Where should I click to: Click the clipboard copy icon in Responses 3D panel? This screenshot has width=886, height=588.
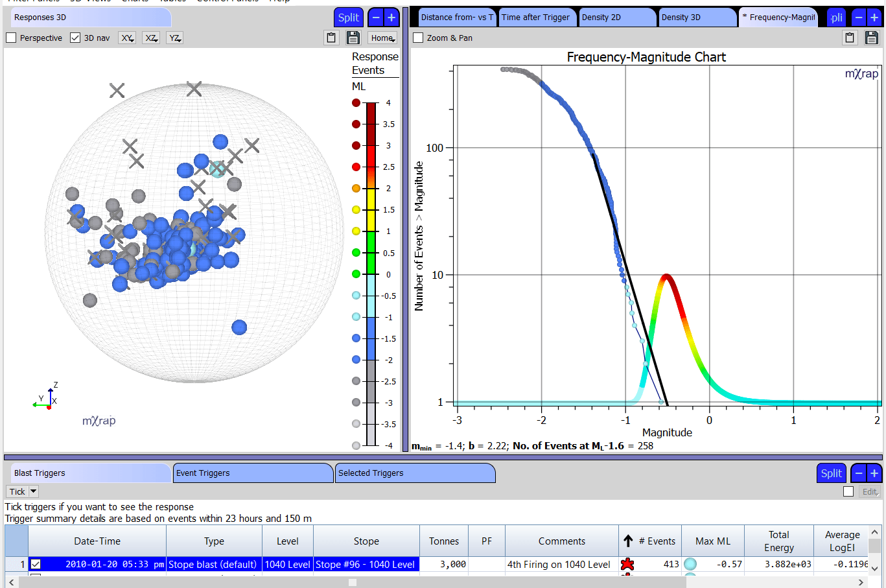click(x=331, y=38)
